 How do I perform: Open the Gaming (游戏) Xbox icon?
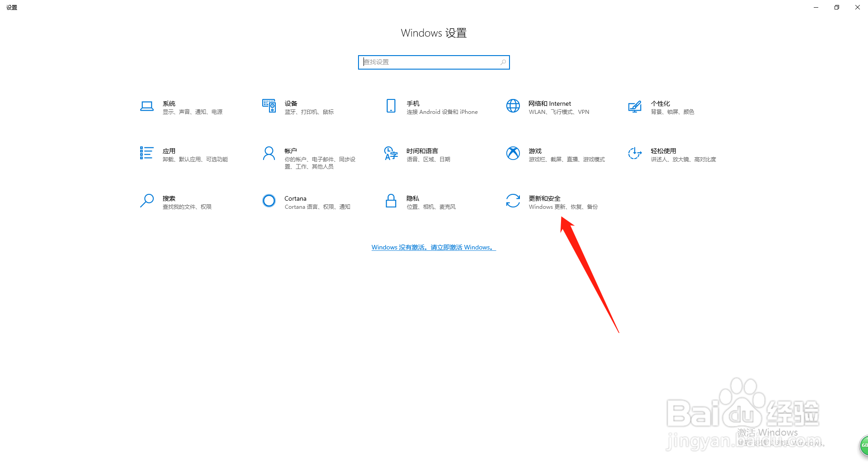(x=513, y=153)
